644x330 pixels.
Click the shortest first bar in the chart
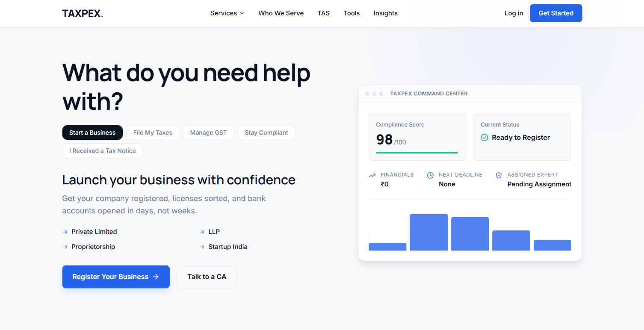pyautogui.click(x=387, y=247)
